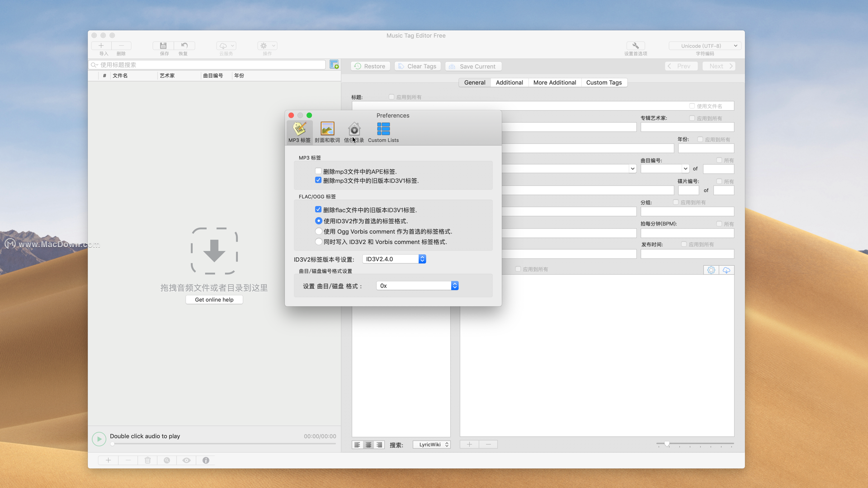Click the bottom-bar magnifier search icon
This screenshot has height=488, width=868.
(167, 460)
